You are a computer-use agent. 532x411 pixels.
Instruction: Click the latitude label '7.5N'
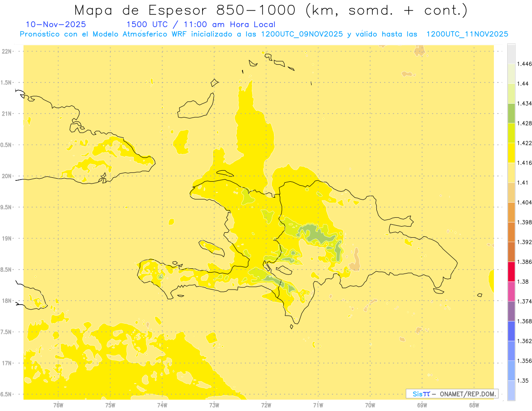(x=7, y=332)
